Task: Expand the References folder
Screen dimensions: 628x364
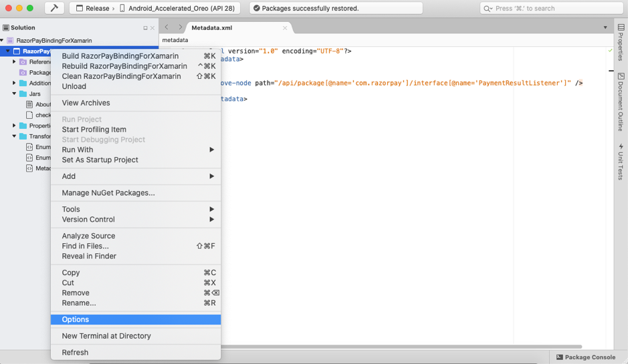Action: (x=14, y=62)
